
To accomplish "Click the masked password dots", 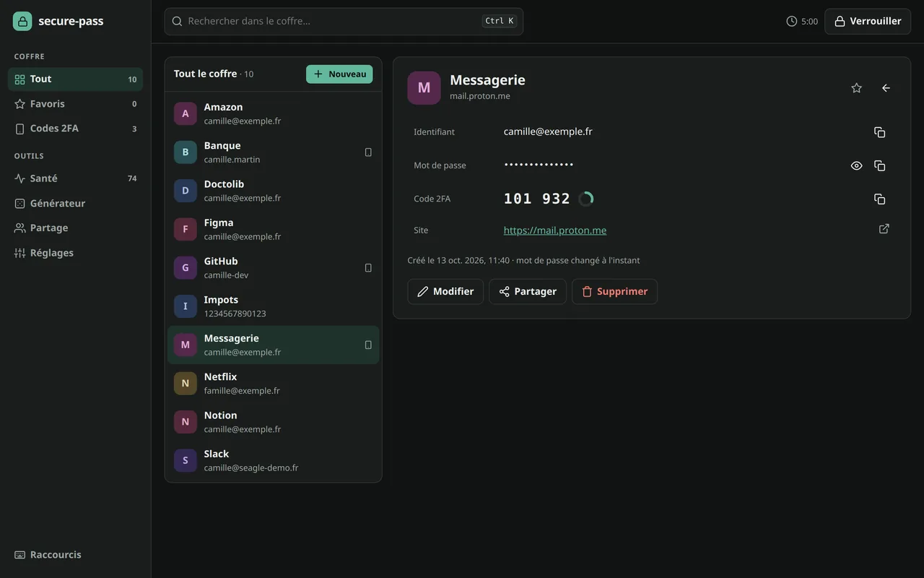I will click(x=539, y=165).
